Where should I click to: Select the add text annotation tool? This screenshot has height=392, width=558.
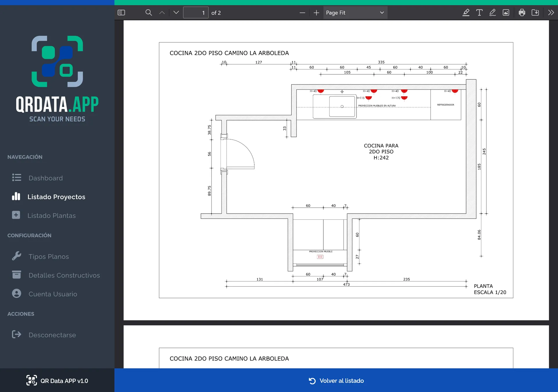click(x=479, y=12)
